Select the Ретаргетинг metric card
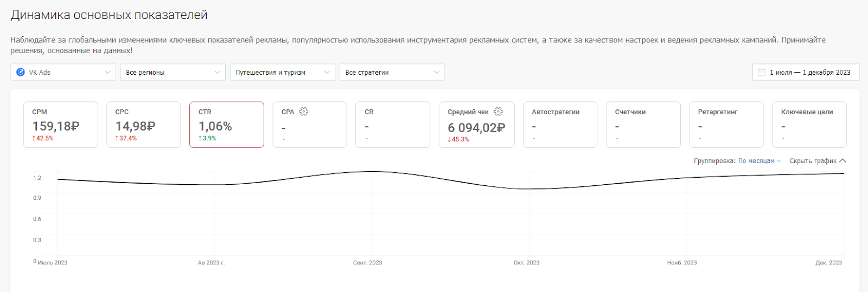868x292 pixels. 726,125
